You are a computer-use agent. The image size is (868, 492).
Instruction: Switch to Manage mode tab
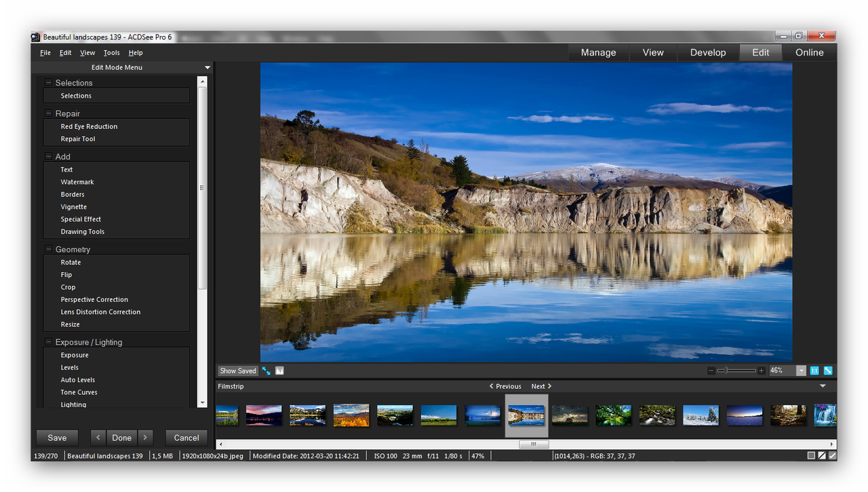point(598,52)
